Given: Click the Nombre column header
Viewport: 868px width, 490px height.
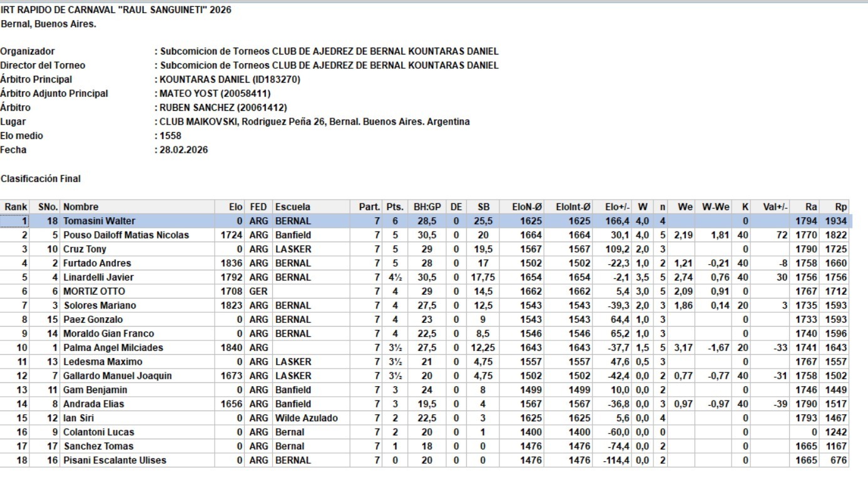Looking at the screenshot, I should pyautogui.click(x=81, y=207).
